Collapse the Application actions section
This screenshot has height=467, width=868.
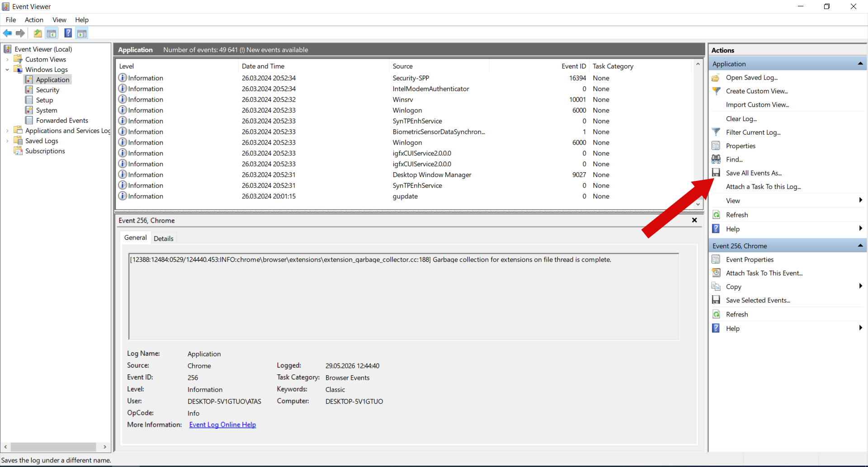tap(860, 64)
